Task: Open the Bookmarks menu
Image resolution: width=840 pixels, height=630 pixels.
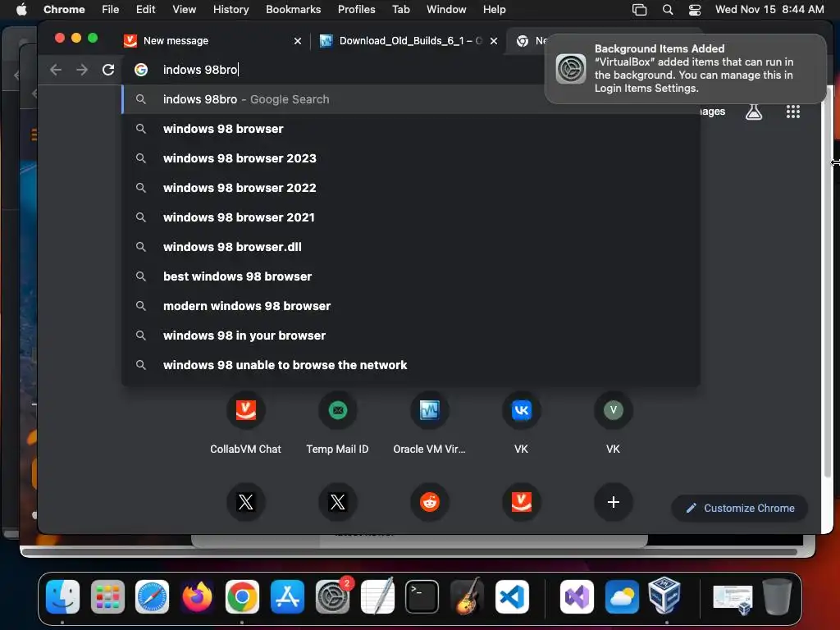Action: coord(293,10)
